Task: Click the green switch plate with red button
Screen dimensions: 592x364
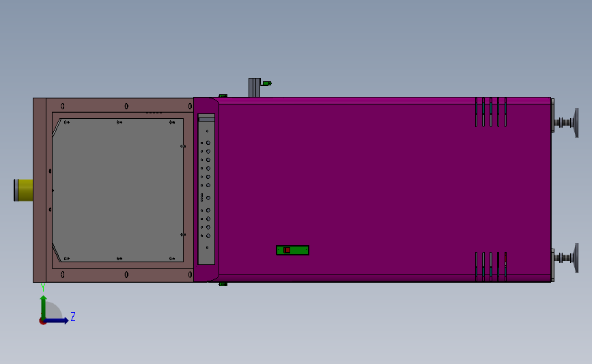Action: (293, 251)
